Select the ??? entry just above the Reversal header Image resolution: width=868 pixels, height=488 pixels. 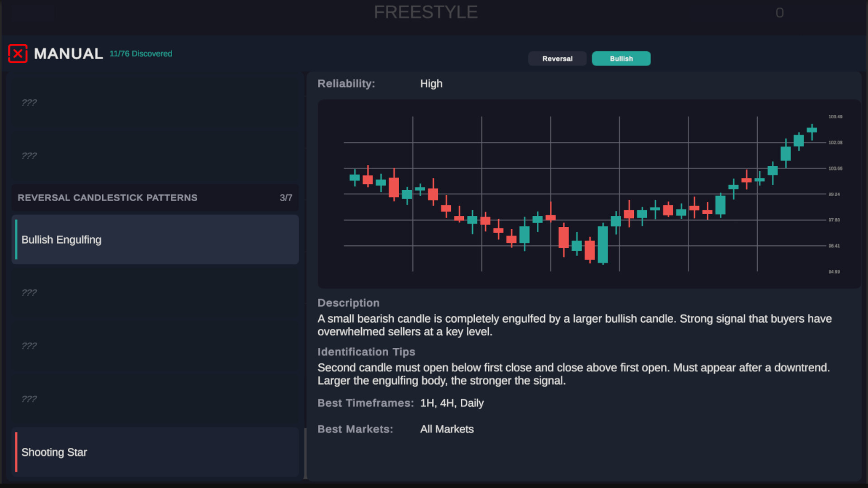click(155, 156)
